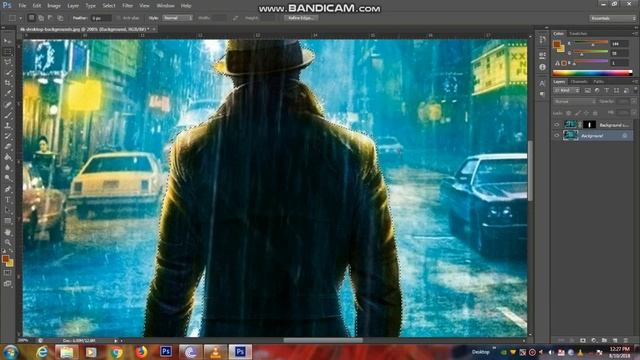Image resolution: width=640 pixels, height=360 pixels.
Task: Choose Subtract from Selection mode
Action: 51,18
